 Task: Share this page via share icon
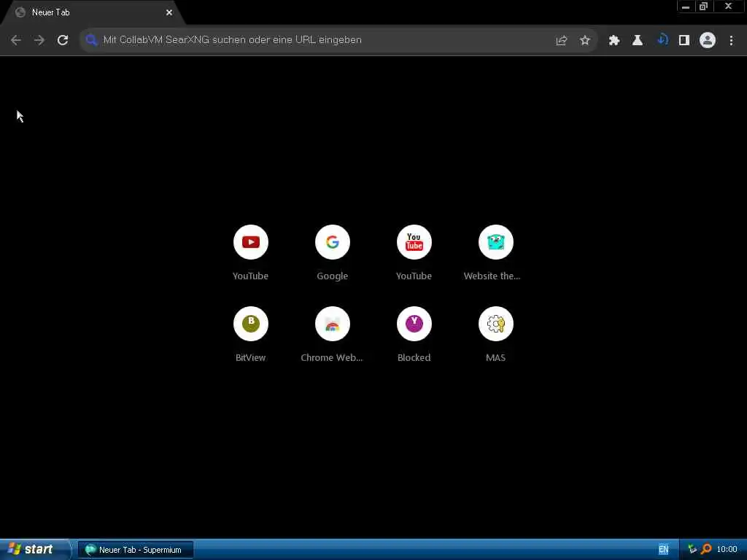tap(562, 41)
